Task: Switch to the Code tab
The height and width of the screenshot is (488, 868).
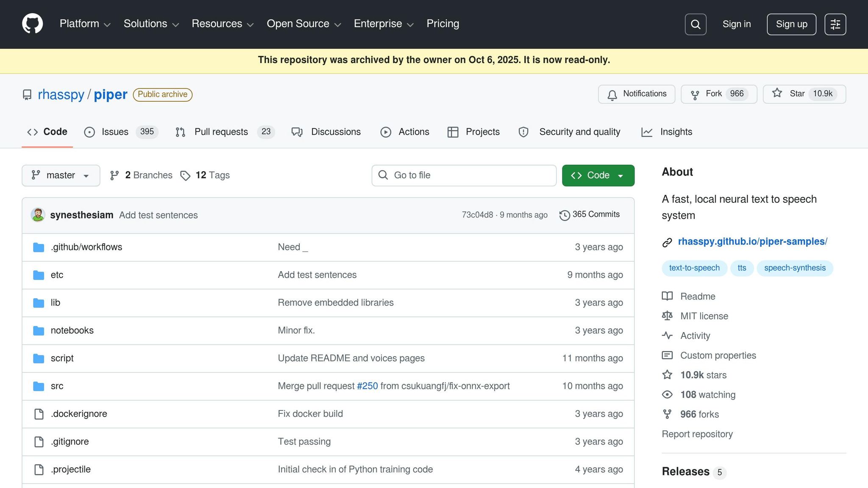Action: click(47, 132)
